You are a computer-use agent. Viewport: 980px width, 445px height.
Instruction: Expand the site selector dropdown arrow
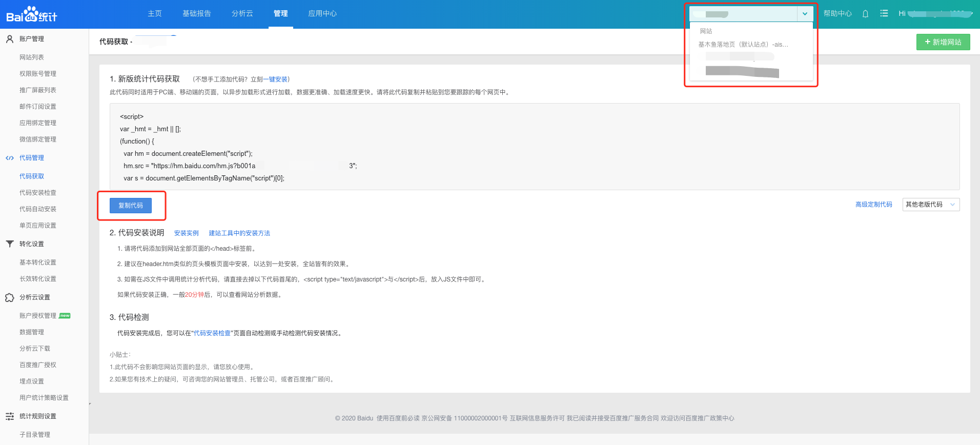pyautogui.click(x=805, y=14)
